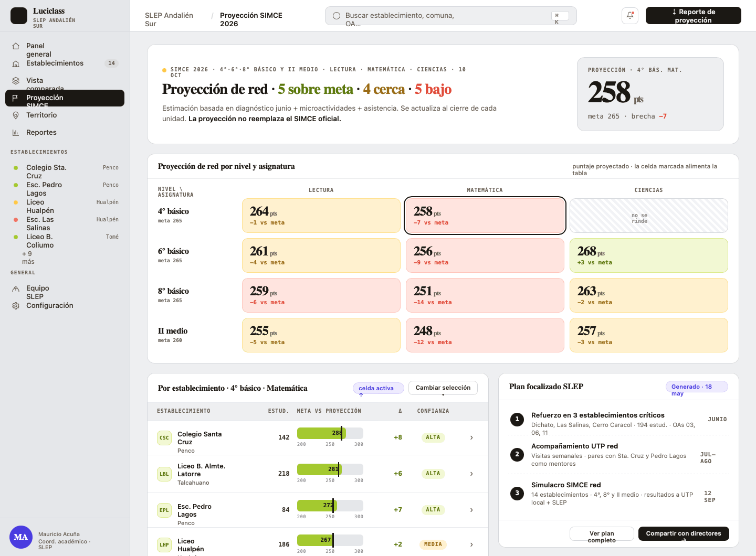
Task: Click the Luciclass logo square
Action: tap(19, 16)
